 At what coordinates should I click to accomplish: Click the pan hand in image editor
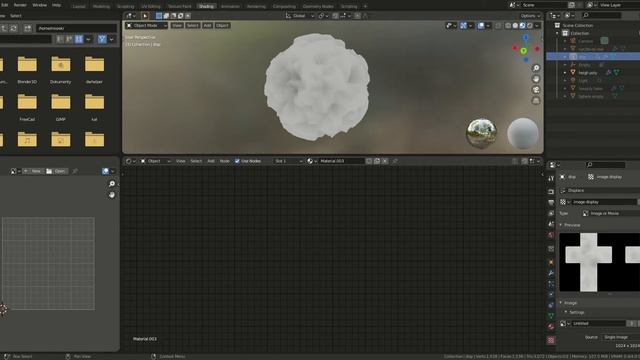[112, 195]
